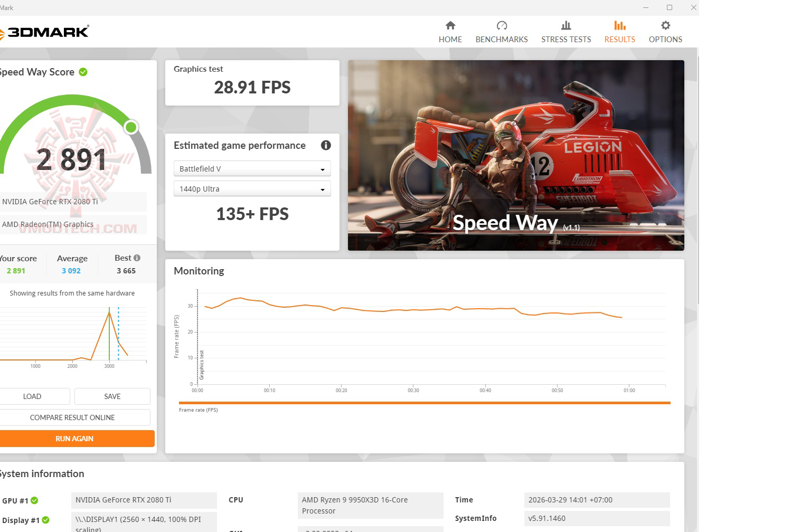This screenshot has height=532, width=811.
Task: Click the Time value 2026-03-29 14:01
Action: pyautogui.click(x=597, y=500)
